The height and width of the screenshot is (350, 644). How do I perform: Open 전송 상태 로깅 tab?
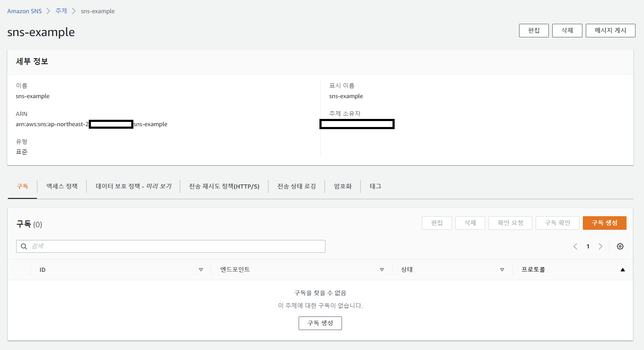(297, 186)
